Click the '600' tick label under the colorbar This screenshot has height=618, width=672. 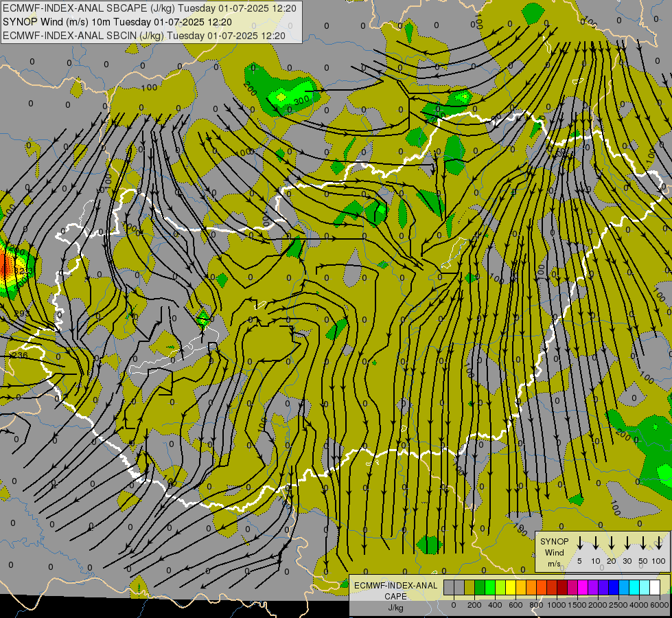click(515, 605)
